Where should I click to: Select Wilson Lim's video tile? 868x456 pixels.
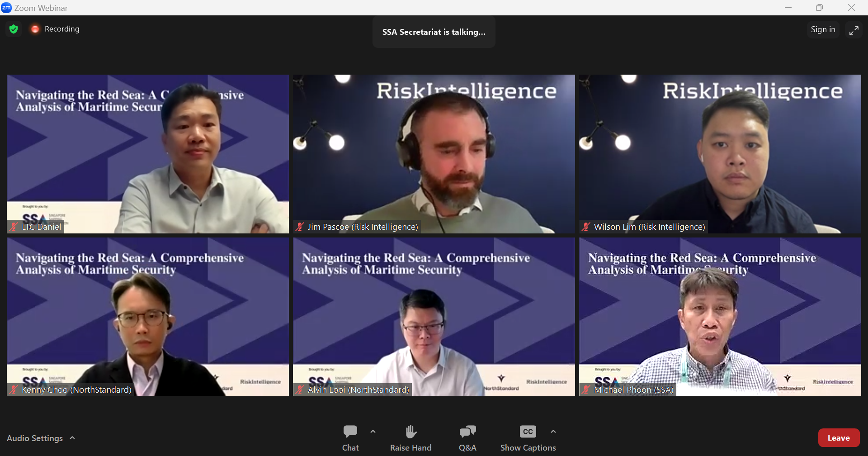[x=720, y=154]
